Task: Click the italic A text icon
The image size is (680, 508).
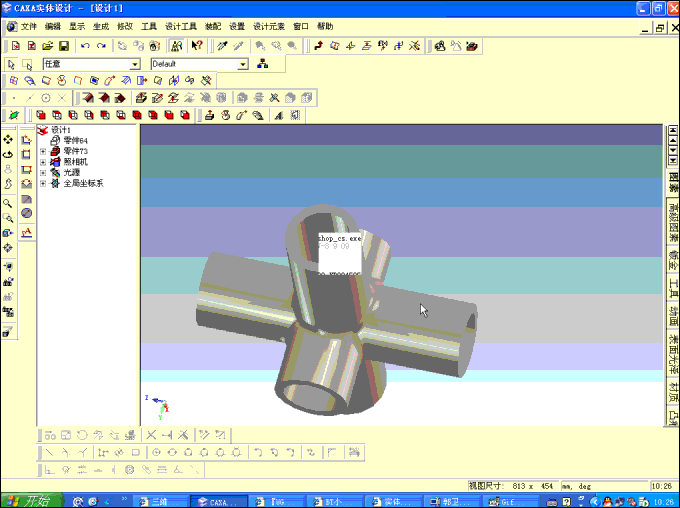Action: [x=278, y=115]
